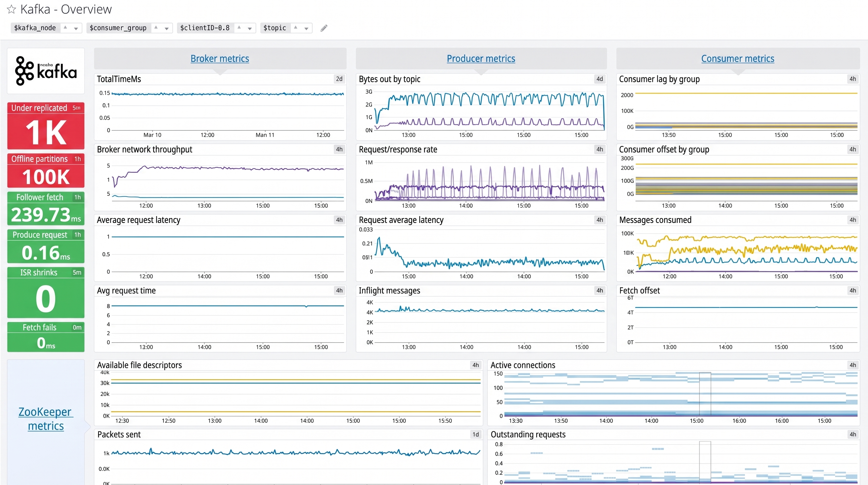Expand the $topic variable dropdown
Viewport: 868px width, 485px height.
(306, 29)
